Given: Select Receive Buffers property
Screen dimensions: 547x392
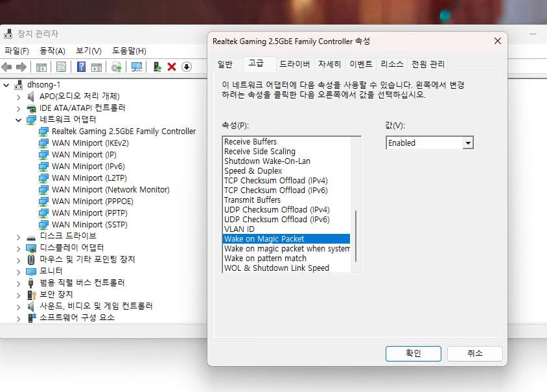Looking at the screenshot, I should [x=286, y=142].
